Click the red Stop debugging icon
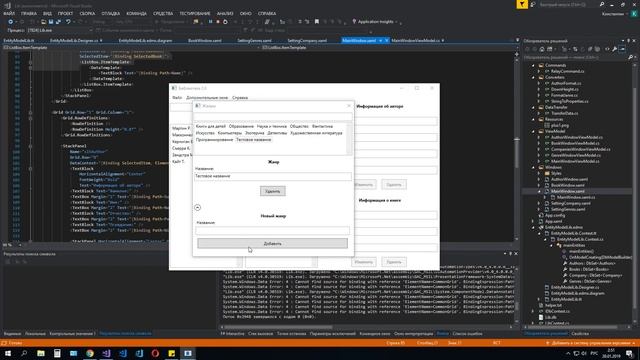640x360 pixels. point(218,22)
